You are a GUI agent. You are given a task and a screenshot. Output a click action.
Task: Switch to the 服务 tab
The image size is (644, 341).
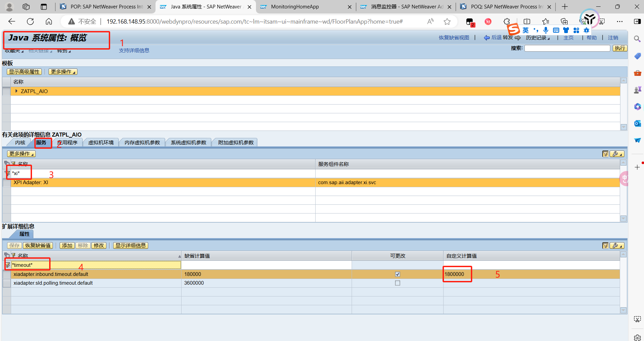tap(41, 143)
